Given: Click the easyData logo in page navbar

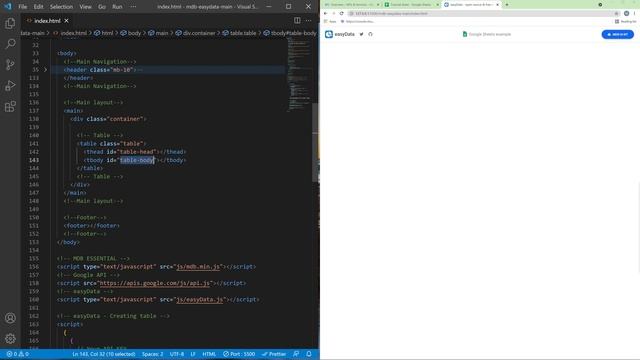Looking at the screenshot, I should click(x=340, y=34).
